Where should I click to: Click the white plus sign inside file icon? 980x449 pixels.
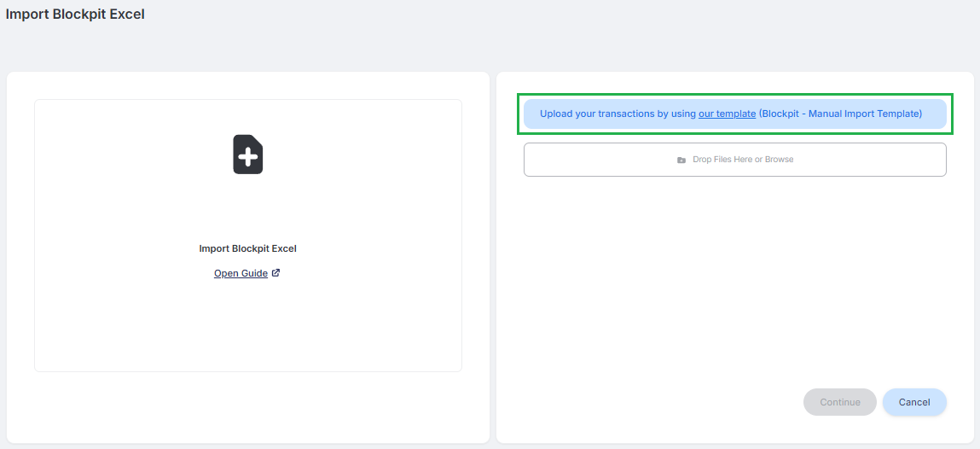(248, 158)
